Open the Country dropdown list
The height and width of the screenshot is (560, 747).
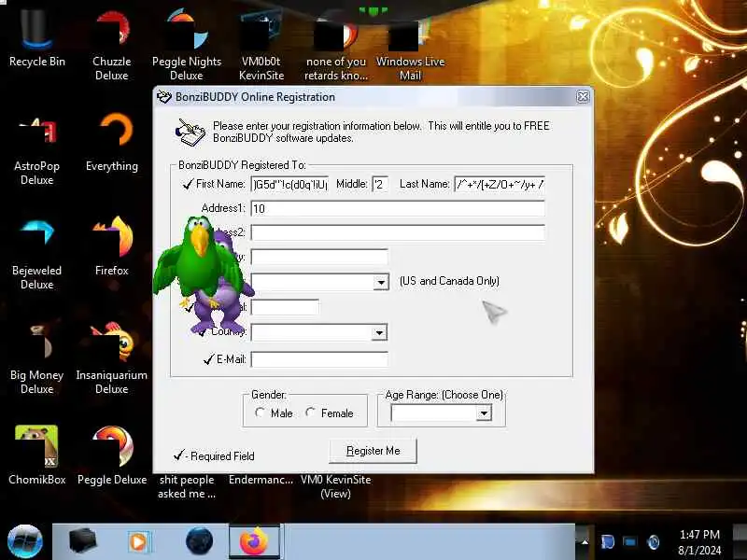tap(379, 332)
